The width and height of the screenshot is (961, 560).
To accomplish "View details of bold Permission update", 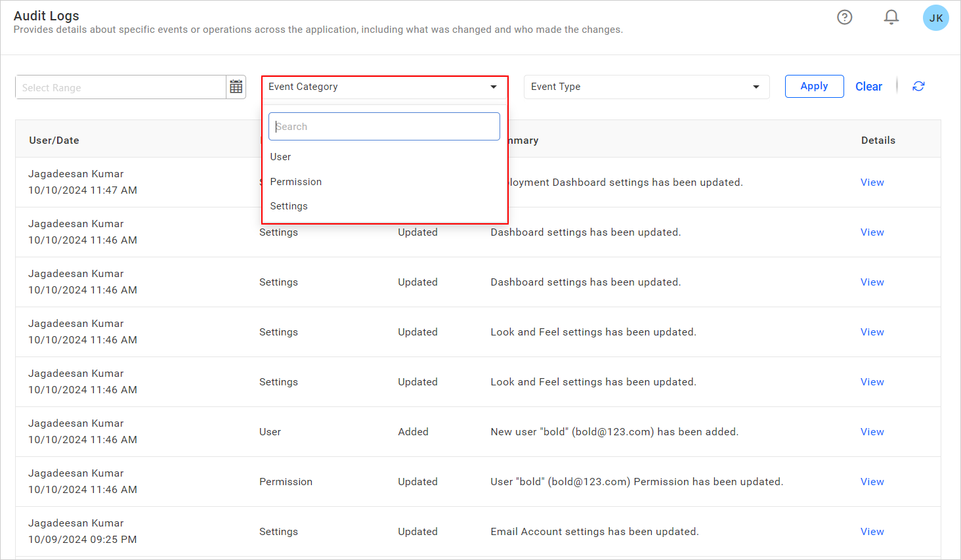I will (872, 482).
